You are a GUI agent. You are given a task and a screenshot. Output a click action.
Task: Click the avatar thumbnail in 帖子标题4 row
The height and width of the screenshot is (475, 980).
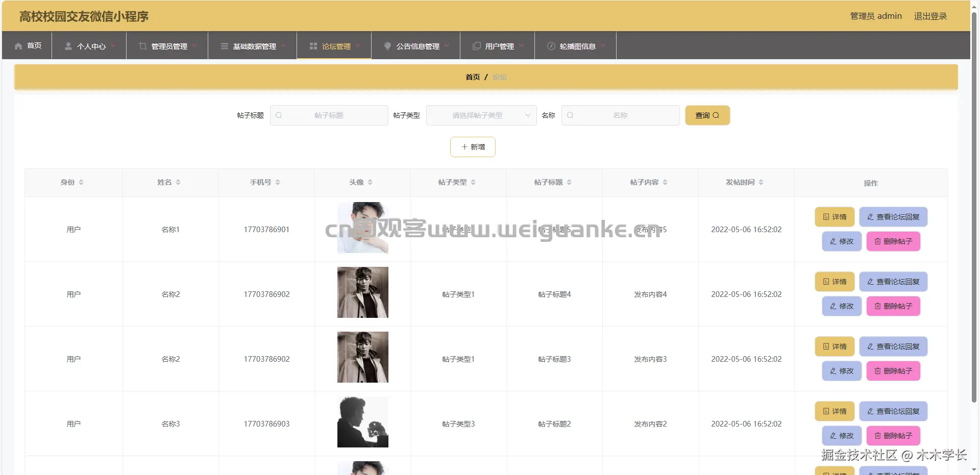363,292
